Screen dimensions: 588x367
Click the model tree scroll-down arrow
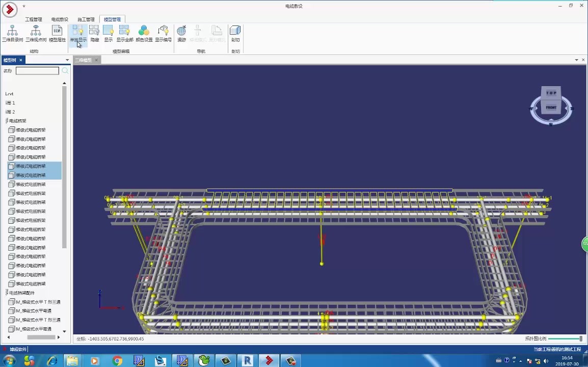[x=65, y=331]
